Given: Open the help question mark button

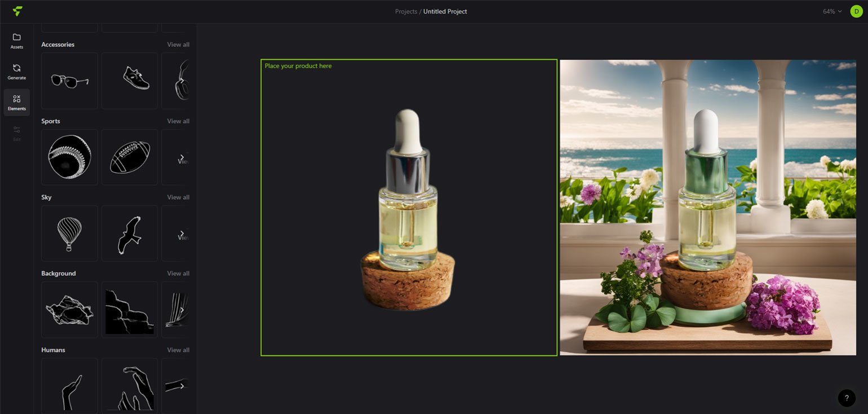Looking at the screenshot, I should click(x=846, y=398).
